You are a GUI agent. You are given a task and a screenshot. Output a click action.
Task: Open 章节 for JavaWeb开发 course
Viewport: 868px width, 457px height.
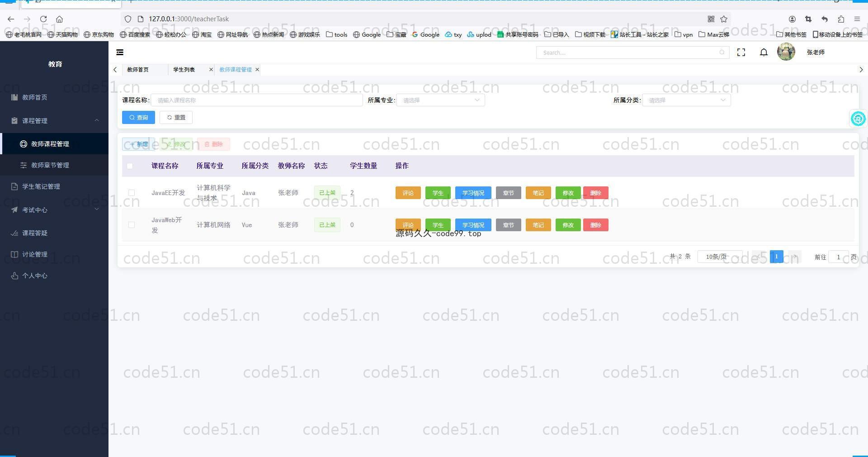(x=508, y=225)
